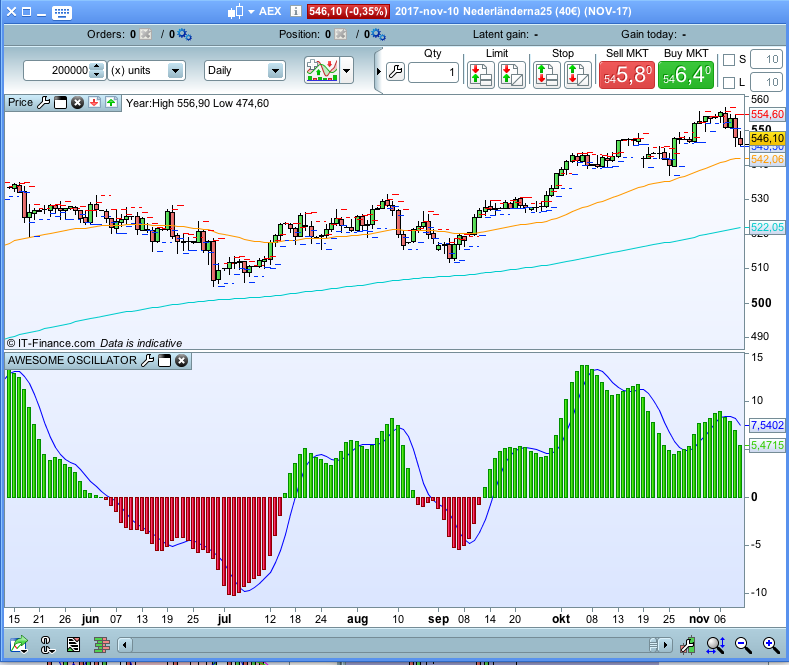The image size is (789, 665).
Task: Click the auto-fit zoom magnifier icon
Action: 716,645
